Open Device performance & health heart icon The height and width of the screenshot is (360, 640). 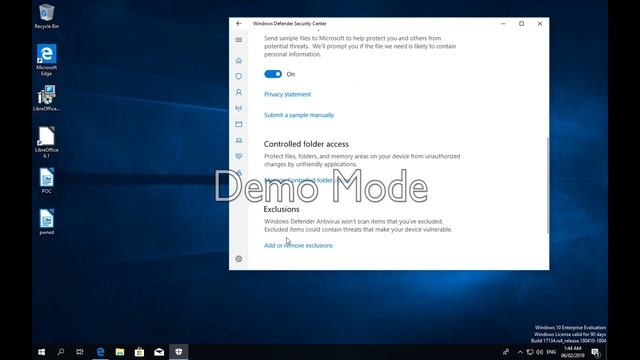[239, 156]
